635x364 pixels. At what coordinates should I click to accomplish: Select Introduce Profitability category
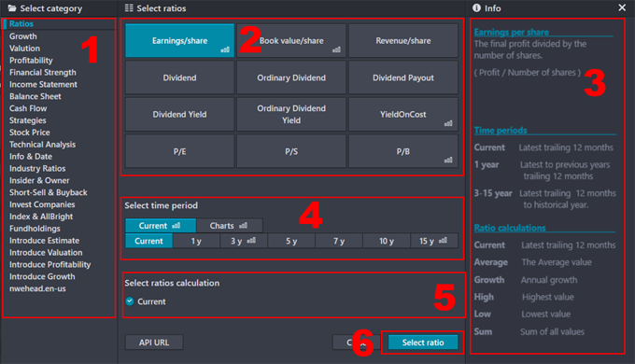coord(49,265)
